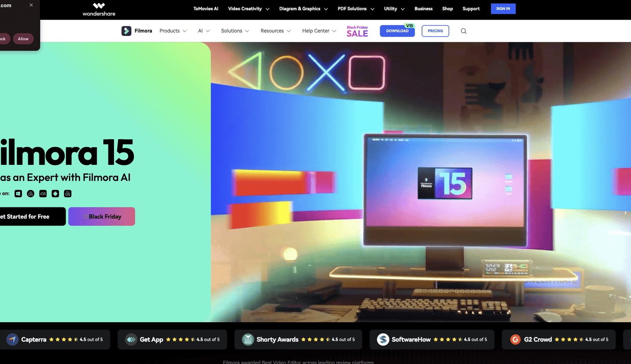Open the AI dropdown menu
The height and width of the screenshot is (364, 631).
[204, 31]
